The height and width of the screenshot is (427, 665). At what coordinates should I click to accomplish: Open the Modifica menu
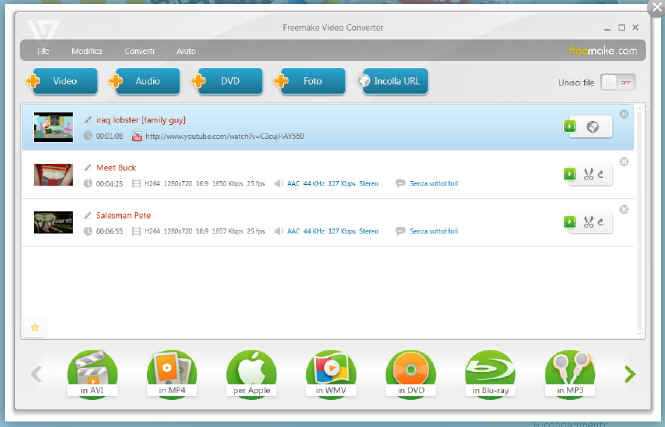click(87, 51)
